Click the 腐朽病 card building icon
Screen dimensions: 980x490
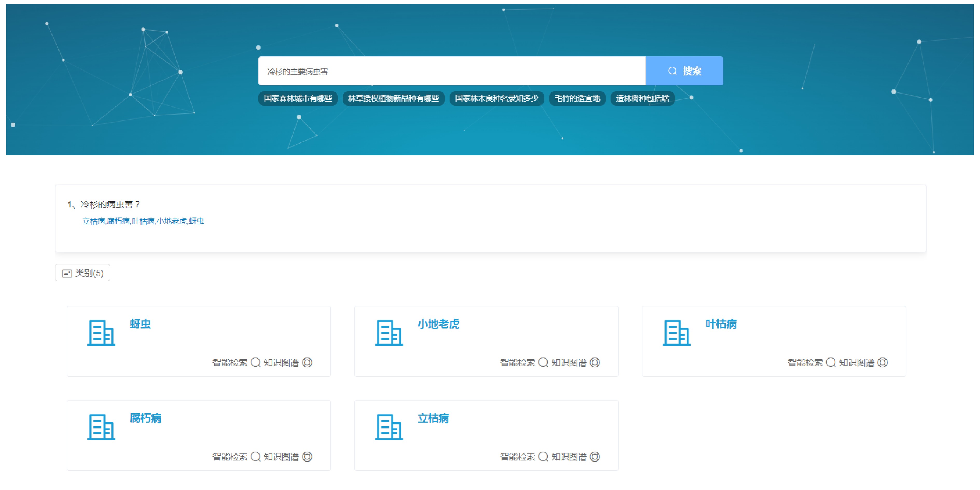pyautogui.click(x=101, y=427)
